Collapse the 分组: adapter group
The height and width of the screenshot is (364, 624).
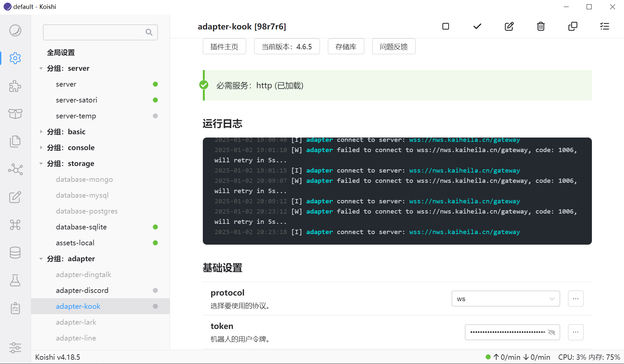[x=41, y=259]
